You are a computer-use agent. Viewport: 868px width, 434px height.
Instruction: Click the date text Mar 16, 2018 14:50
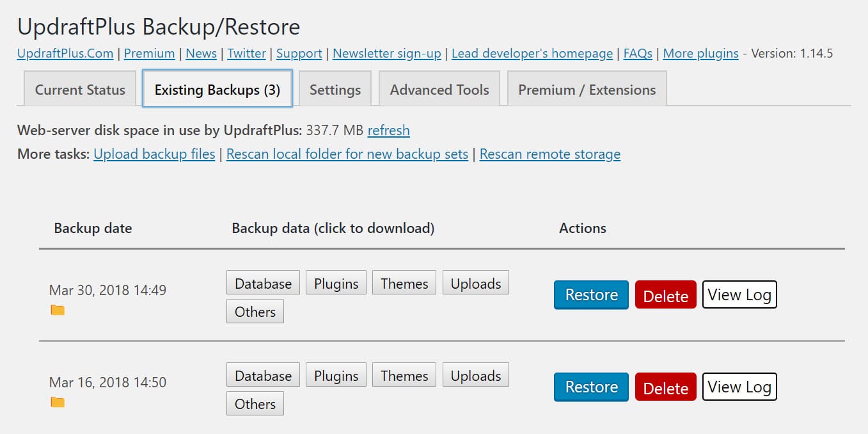coord(107,382)
